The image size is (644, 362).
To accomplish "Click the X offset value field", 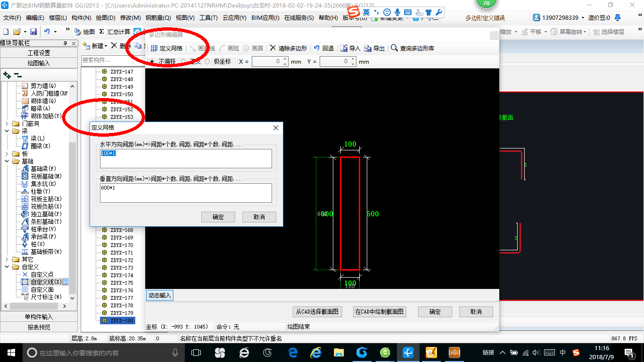I will [x=267, y=62].
